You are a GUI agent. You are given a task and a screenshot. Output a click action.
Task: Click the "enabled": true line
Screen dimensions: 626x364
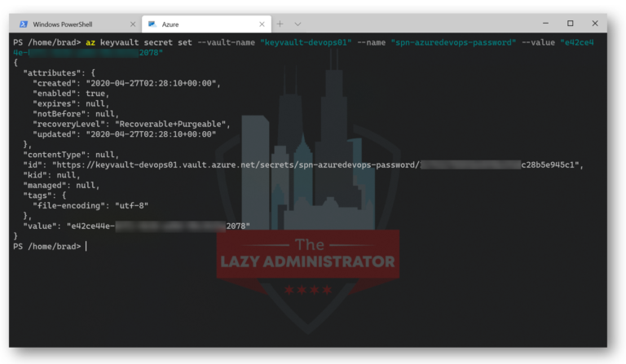pyautogui.click(x=71, y=94)
